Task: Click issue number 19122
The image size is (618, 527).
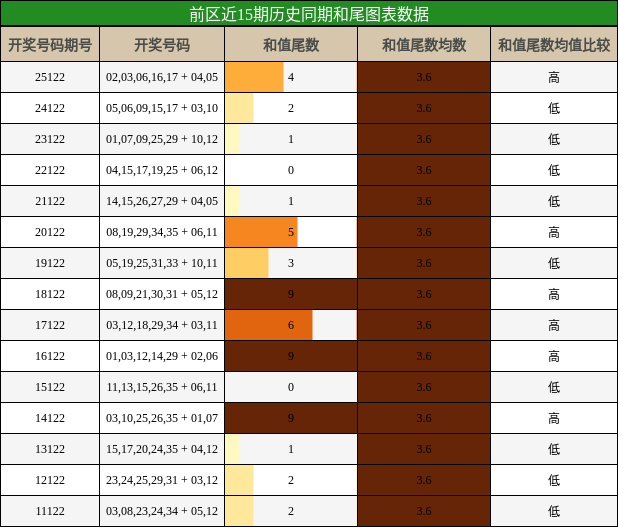Action: click(x=50, y=263)
